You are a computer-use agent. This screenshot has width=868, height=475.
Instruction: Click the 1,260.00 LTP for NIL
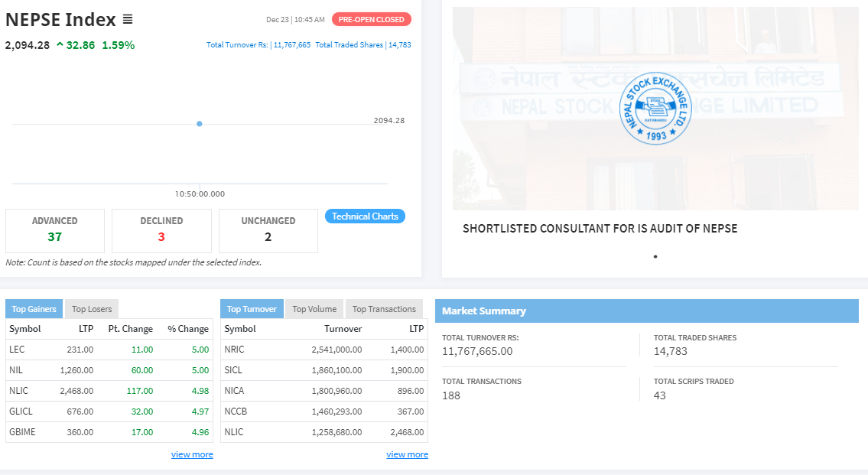(77, 369)
